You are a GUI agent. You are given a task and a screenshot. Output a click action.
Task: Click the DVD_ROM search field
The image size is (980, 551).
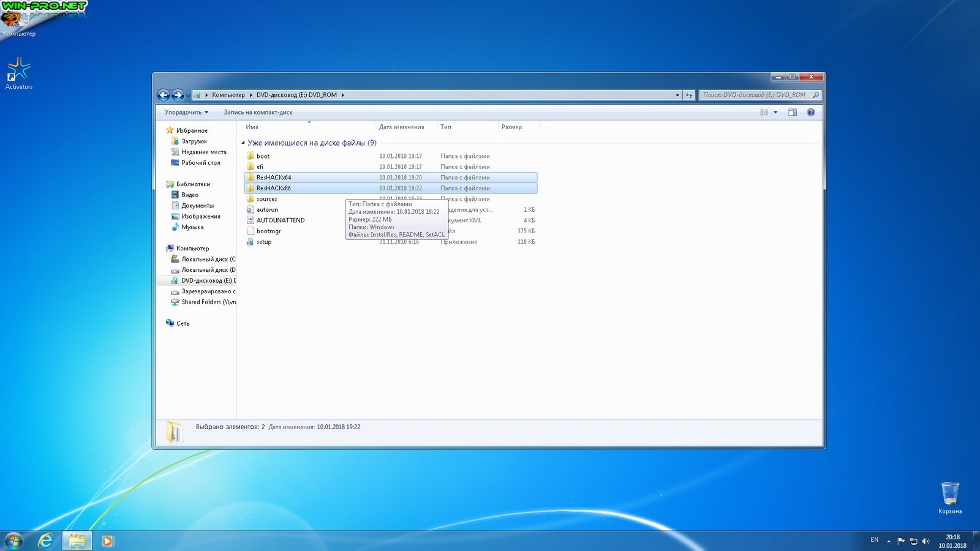point(755,95)
